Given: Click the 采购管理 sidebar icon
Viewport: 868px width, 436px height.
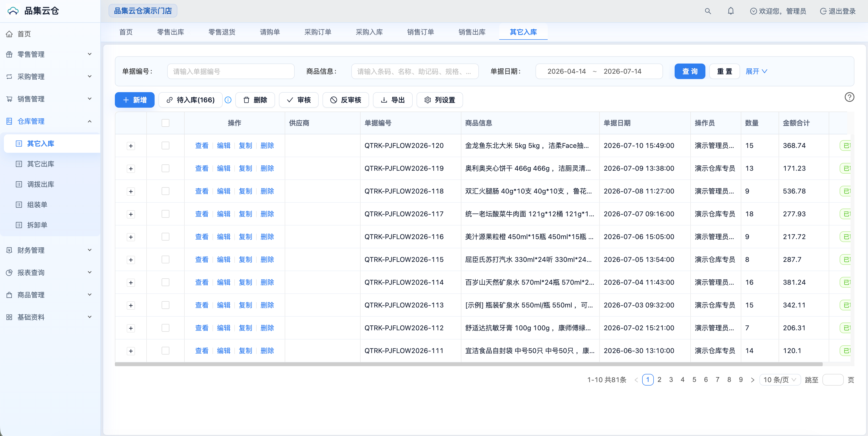Looking at the screenshot, I should point(9,77).
